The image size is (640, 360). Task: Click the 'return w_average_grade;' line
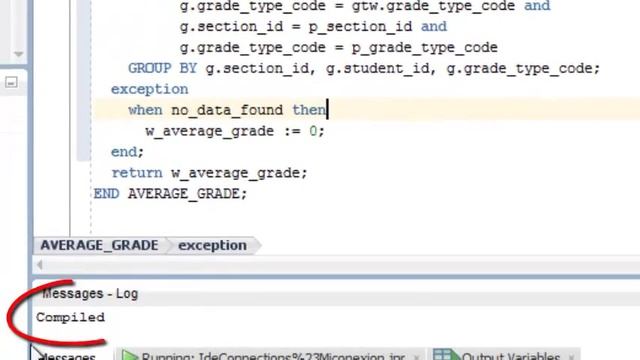click(209, 173)
